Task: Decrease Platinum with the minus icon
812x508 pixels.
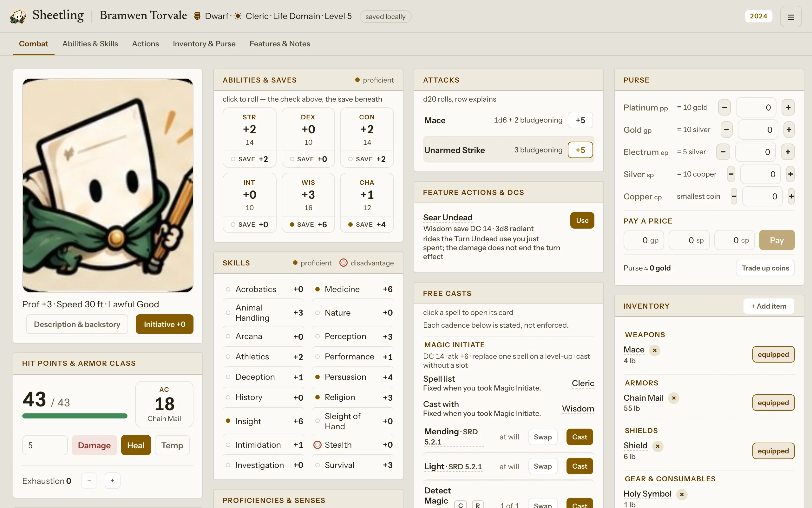Action: (x=724, y=108)
